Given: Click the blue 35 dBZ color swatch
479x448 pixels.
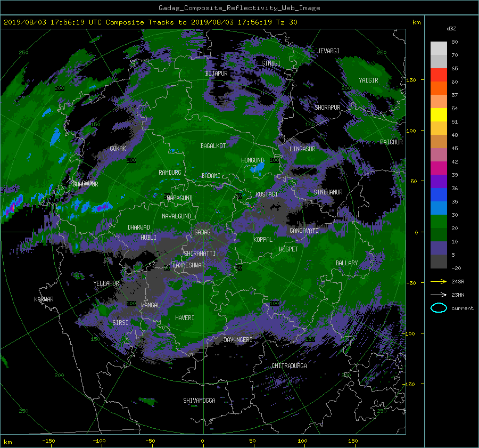Looking at the screenshot, I should [439, 195].
